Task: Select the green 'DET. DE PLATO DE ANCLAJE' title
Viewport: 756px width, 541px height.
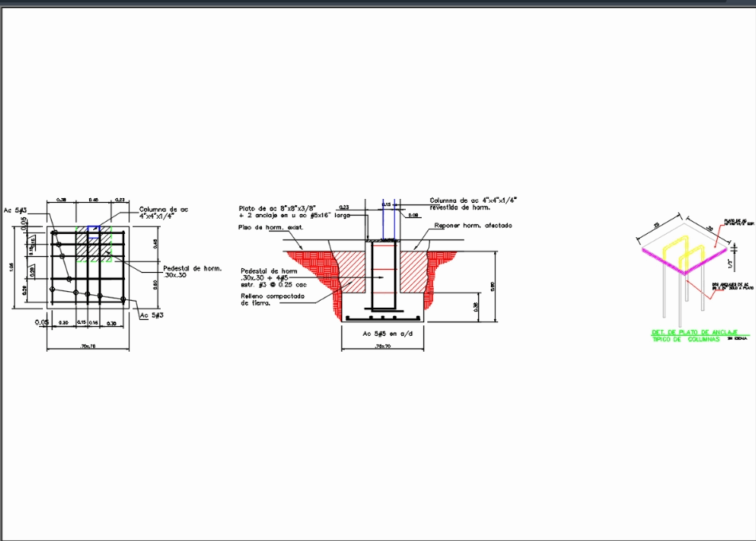Action: pos(695,332)
